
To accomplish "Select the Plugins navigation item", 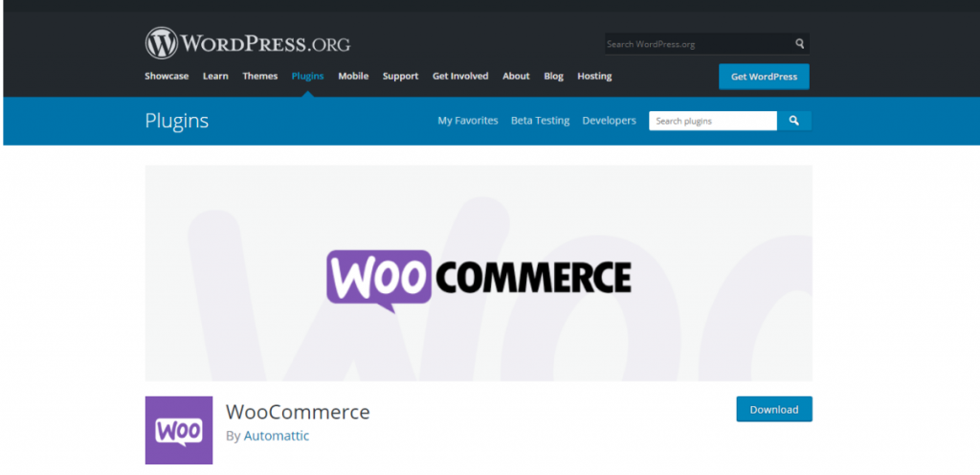I will point(307,77).
